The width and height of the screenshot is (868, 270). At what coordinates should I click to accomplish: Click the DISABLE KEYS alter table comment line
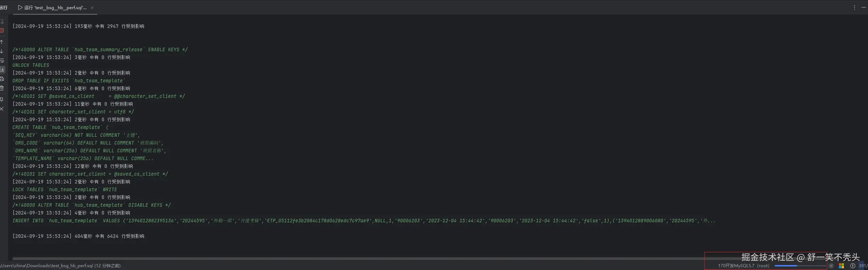(x=92, y=205)
